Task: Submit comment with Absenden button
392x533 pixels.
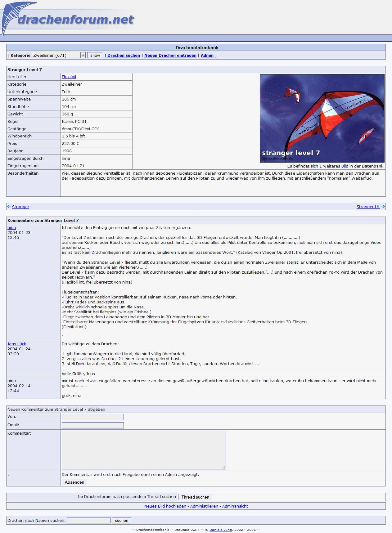Action: point(74,482)
